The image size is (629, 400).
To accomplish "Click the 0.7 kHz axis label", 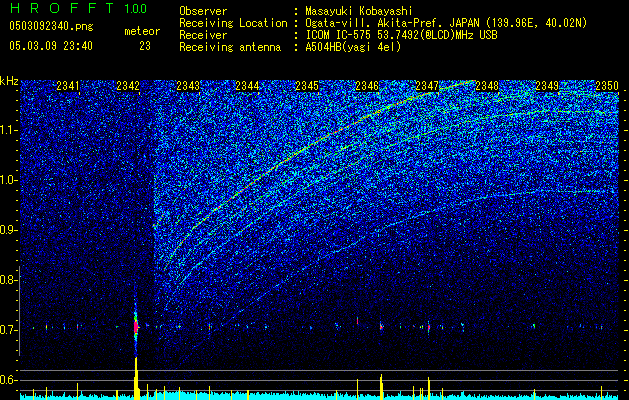I will (8, 330).
